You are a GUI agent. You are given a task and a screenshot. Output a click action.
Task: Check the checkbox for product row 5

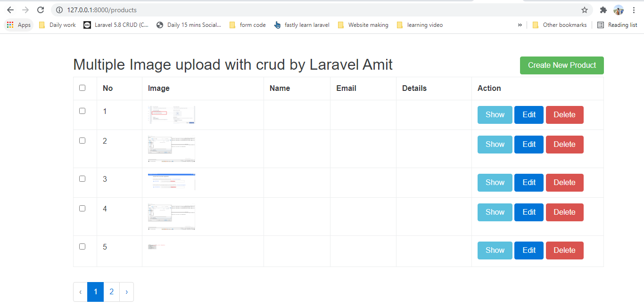tap(83, 246)
